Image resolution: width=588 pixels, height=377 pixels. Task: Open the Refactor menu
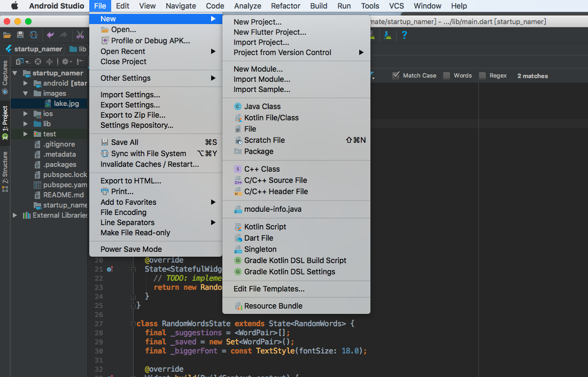(285, 6)
